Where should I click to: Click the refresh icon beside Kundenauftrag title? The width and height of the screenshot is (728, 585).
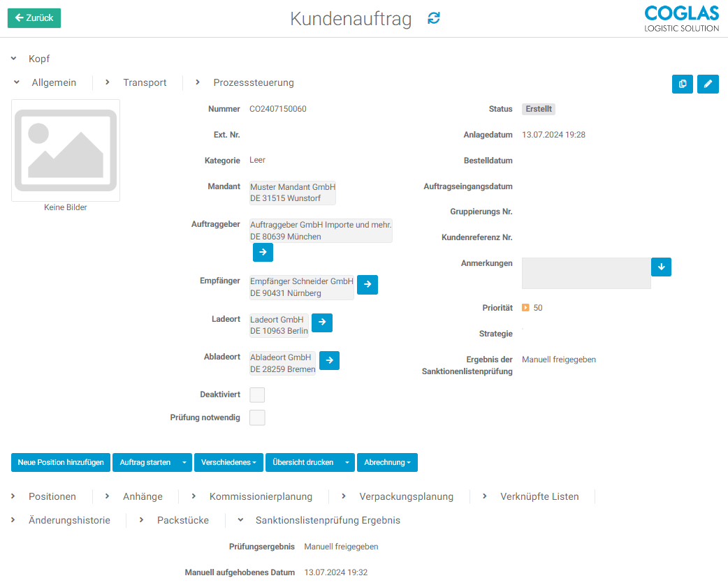[434, 18]
